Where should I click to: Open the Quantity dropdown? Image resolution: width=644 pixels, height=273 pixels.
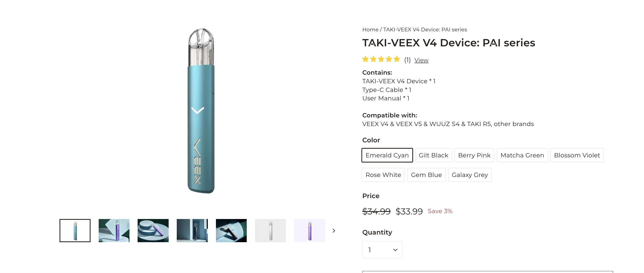pyautogui.click(x=382, y=250)
